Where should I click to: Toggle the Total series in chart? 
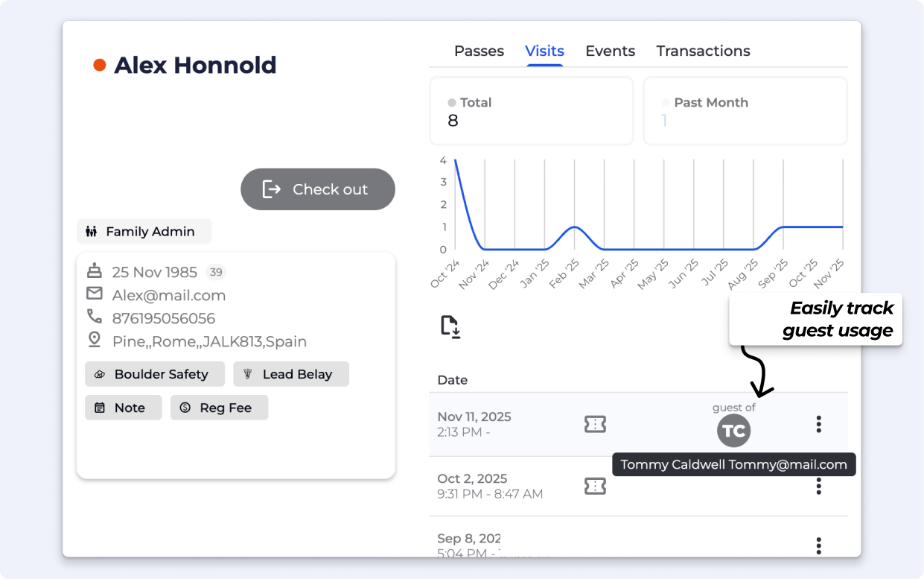(x=469, y=103)
